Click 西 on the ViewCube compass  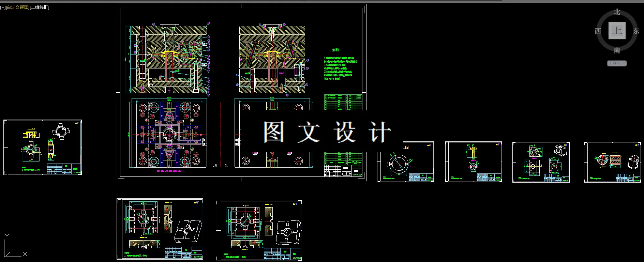pyautogui.click(x=598, y=31)
